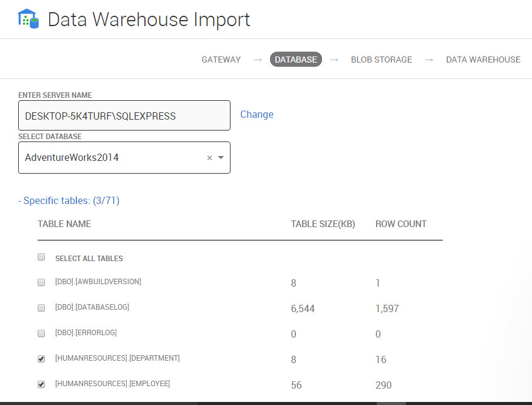Switch to the Blob Storage step
Screen dimensions: 532x405
[381, 60]
